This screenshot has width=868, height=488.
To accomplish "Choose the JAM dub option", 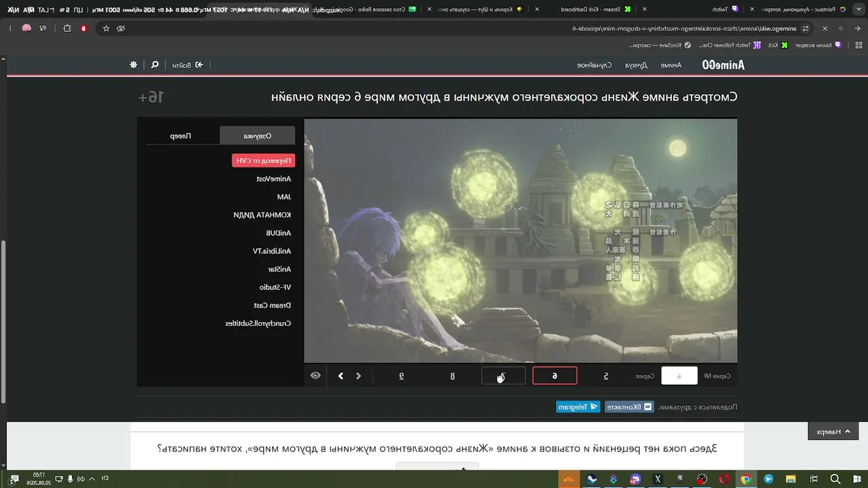I will point(284,197).
